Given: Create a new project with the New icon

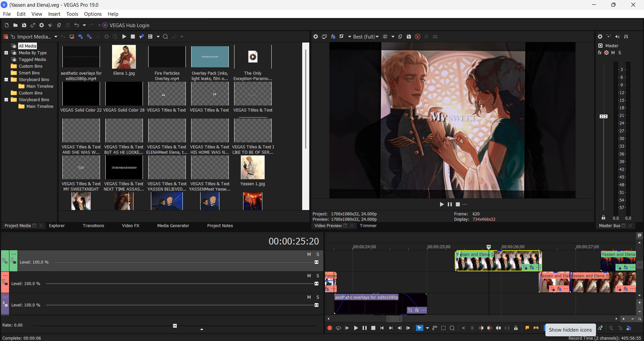Looking at the screenshot, I should point(6,25).
